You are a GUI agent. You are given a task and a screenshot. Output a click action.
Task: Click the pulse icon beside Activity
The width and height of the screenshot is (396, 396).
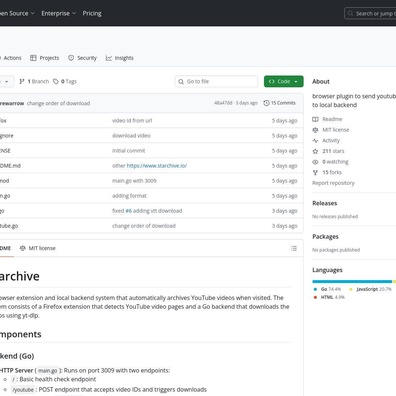tap(315, 140)
